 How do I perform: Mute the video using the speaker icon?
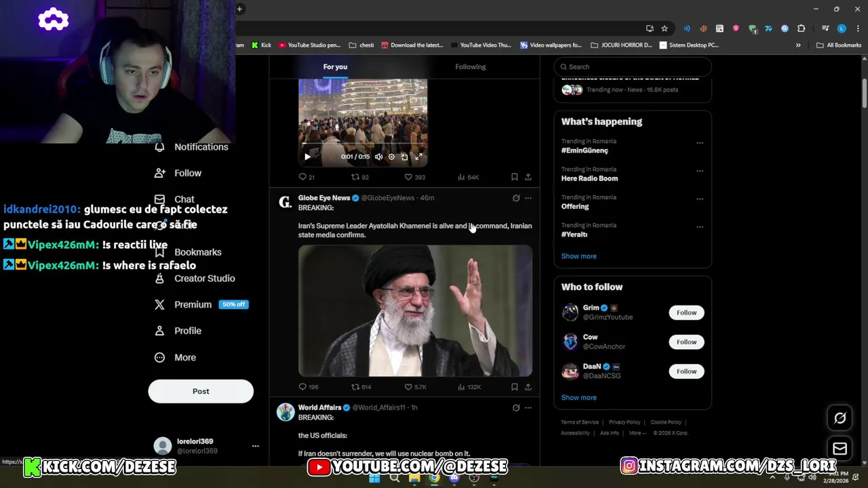(378, 157)
